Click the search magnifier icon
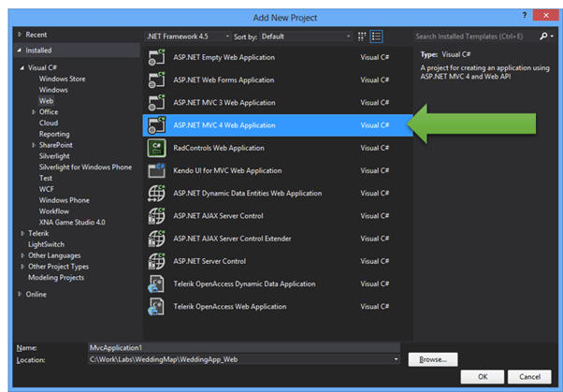 coord(544,36)
